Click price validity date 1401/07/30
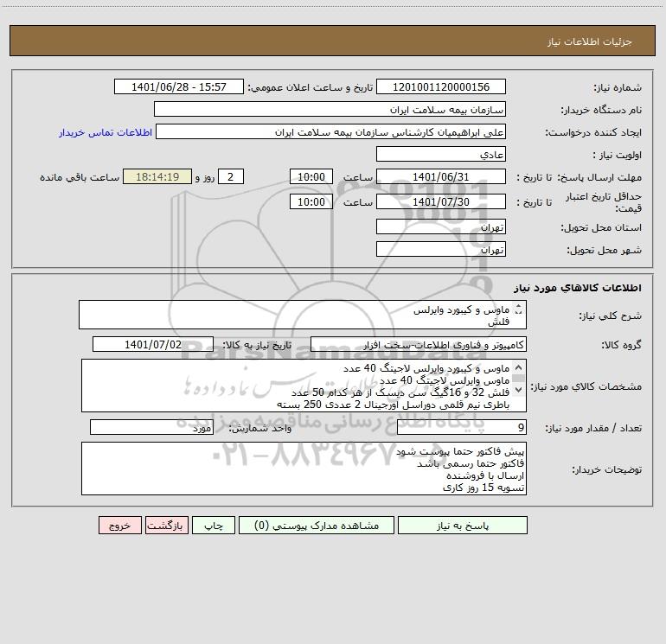 [x=441, y=201]
